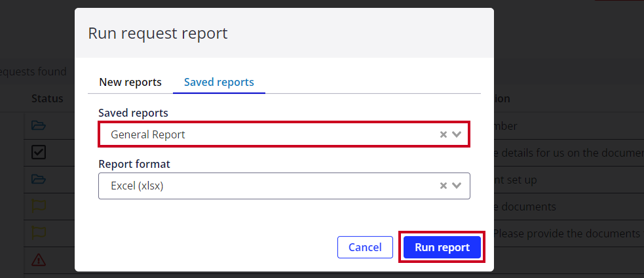This screenshot has height=278, width=644.
Task: Click the Run request report dialog title
Action: [x=158, y=33]
